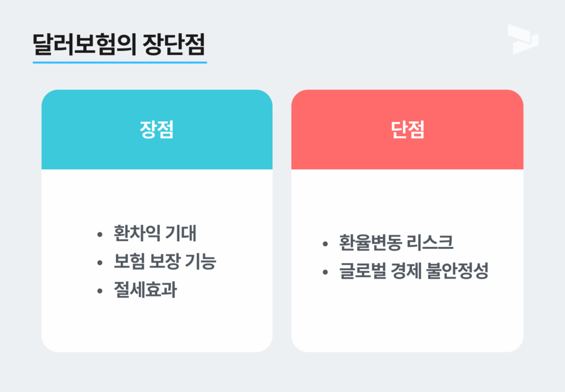Click the logo icon in top right corner

(523, 39)
